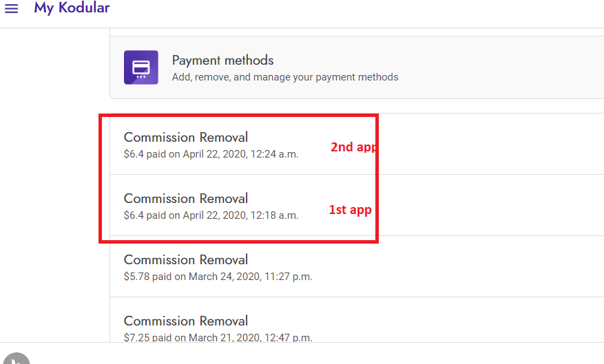Click 'Add, remove, and manage your payment methods'
Viewport: 604px width, 364px height.
(x=285, y=77)
